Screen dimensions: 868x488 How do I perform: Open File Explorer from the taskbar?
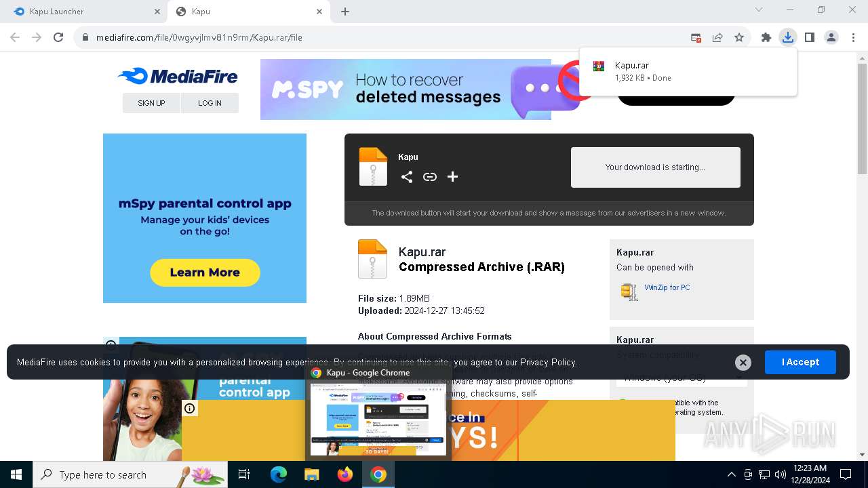[x=311, y=474]
